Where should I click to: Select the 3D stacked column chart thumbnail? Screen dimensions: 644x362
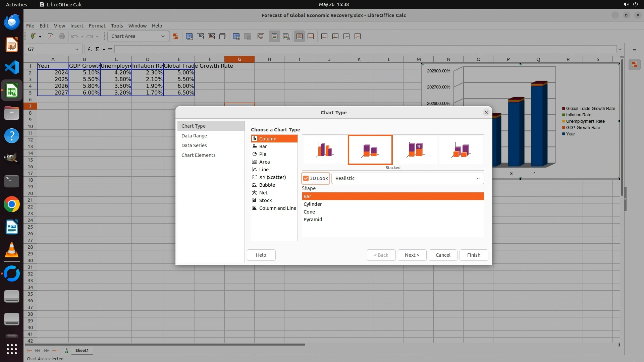point(370,149)
